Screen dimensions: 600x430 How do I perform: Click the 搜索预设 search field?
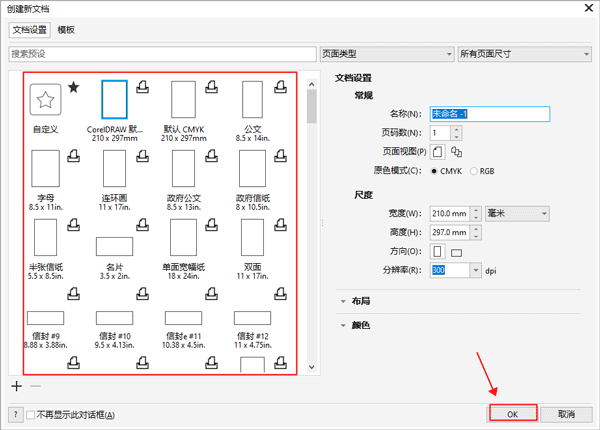163,54
